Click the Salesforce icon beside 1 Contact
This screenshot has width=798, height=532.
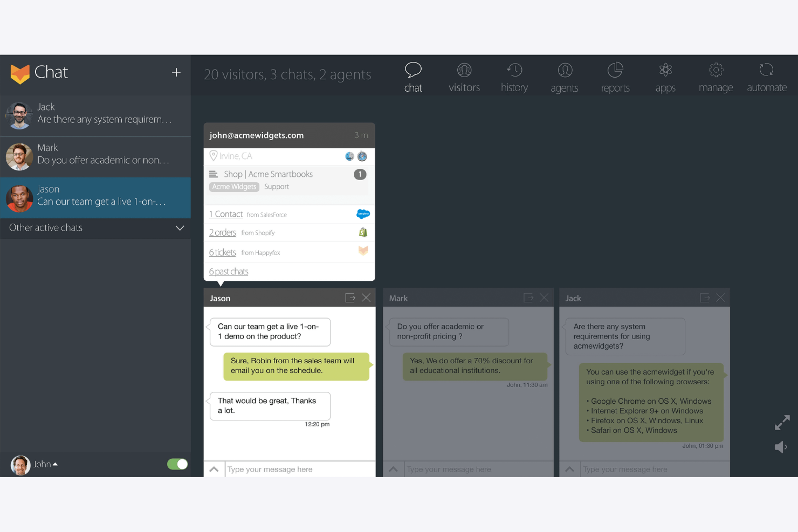point(363,214)
